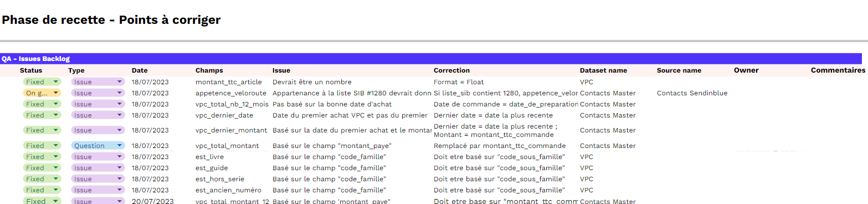
Task: Open the Type dropdown for est_hors_serie row
Action: coord(97,179)
